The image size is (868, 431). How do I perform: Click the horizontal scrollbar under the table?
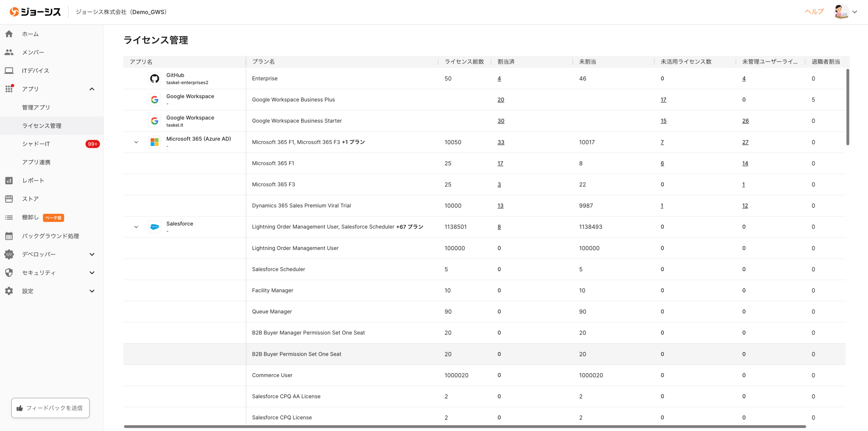pyautogui.click(x=465, y=427)
